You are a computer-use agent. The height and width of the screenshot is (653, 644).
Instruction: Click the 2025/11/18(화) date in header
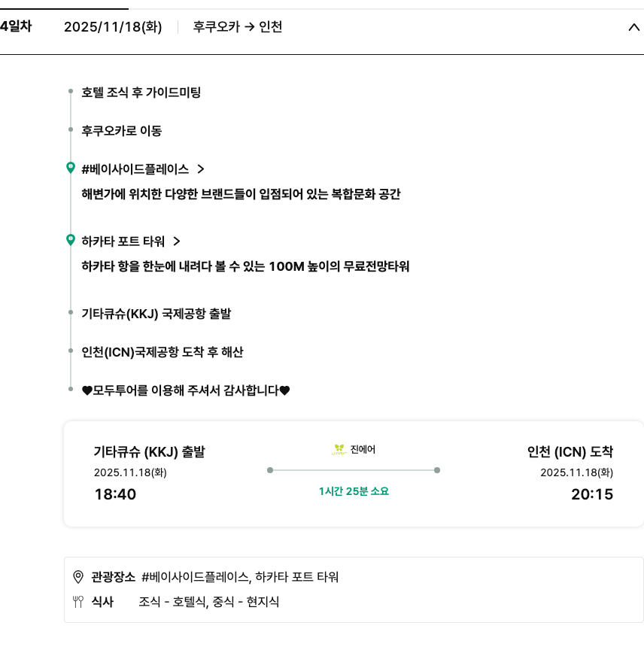pos(113,27)
